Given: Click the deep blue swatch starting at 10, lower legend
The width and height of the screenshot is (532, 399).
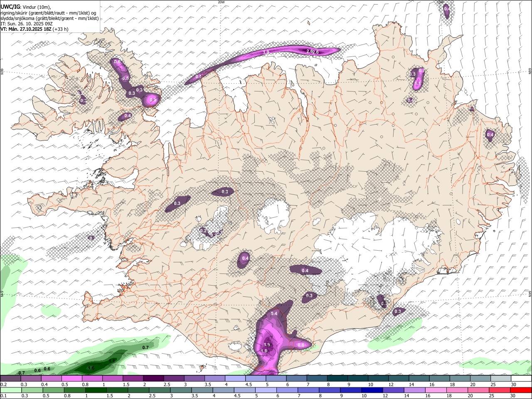Looking at the screenshot, I should click(372, 390).
